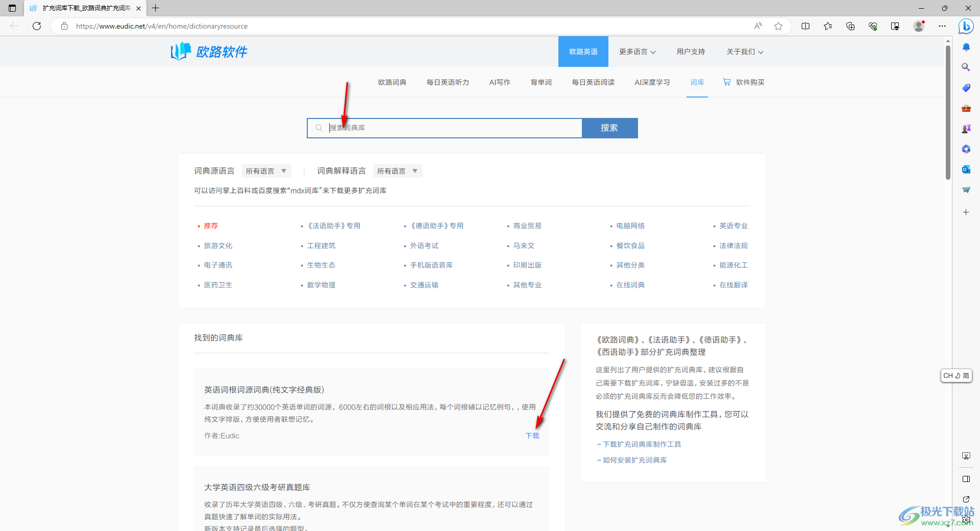Open the 背单词 navigation item
Viewport: 980px width, 531px height.
541,82
